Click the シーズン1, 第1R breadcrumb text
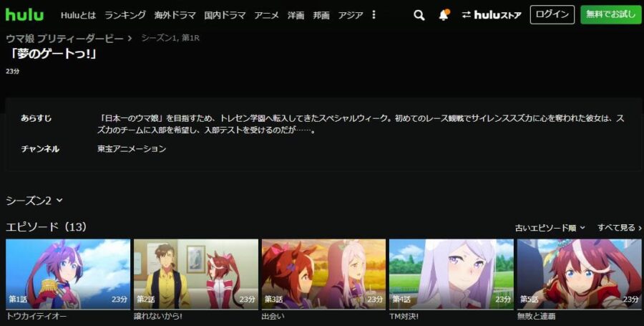The image size is (644, 326). click(x=170, y=38)
